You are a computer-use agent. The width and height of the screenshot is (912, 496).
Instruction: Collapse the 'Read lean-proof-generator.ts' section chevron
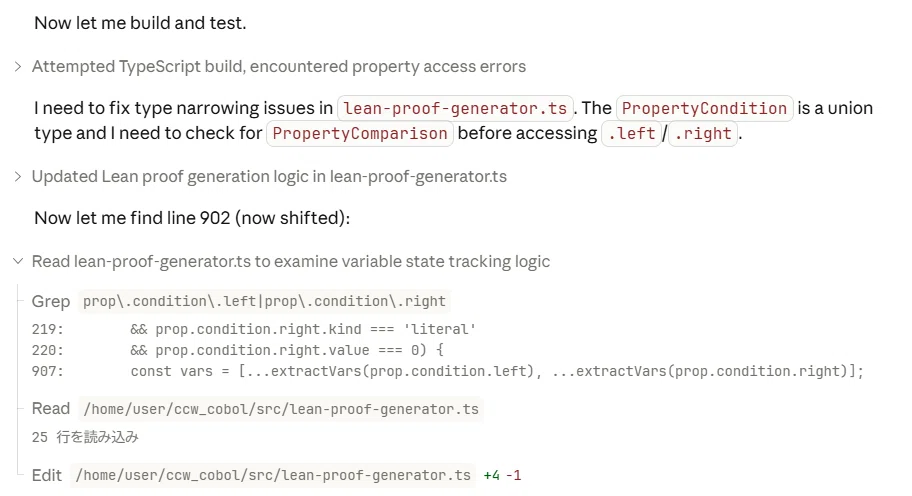tap(17, 262)
